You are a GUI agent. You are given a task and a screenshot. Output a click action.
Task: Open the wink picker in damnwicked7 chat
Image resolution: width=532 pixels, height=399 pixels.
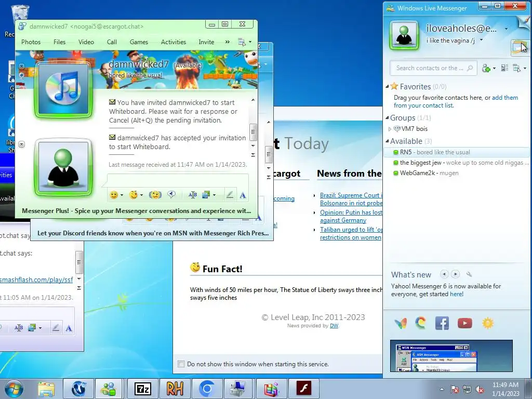134,195
